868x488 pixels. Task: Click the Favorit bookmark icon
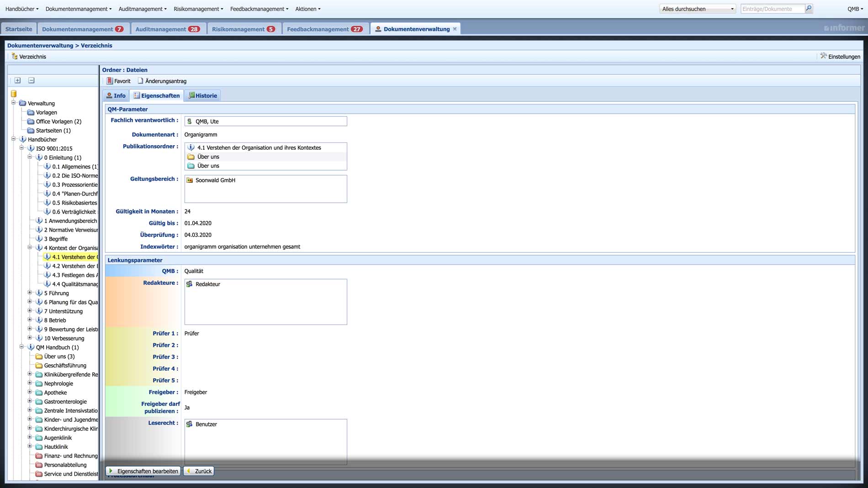coord(110,81)
